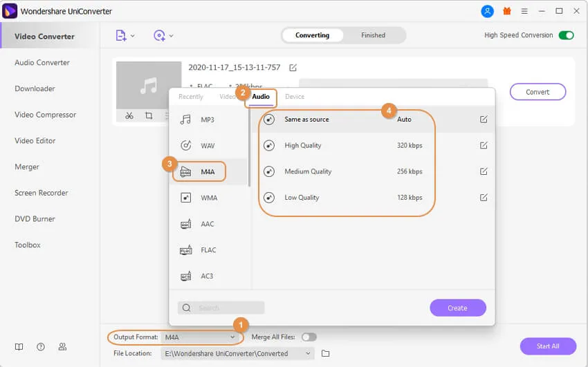This screenshot has width=588, height=367.
Task: Edit the Medium Quality preset
Action: tap(484, 171)
